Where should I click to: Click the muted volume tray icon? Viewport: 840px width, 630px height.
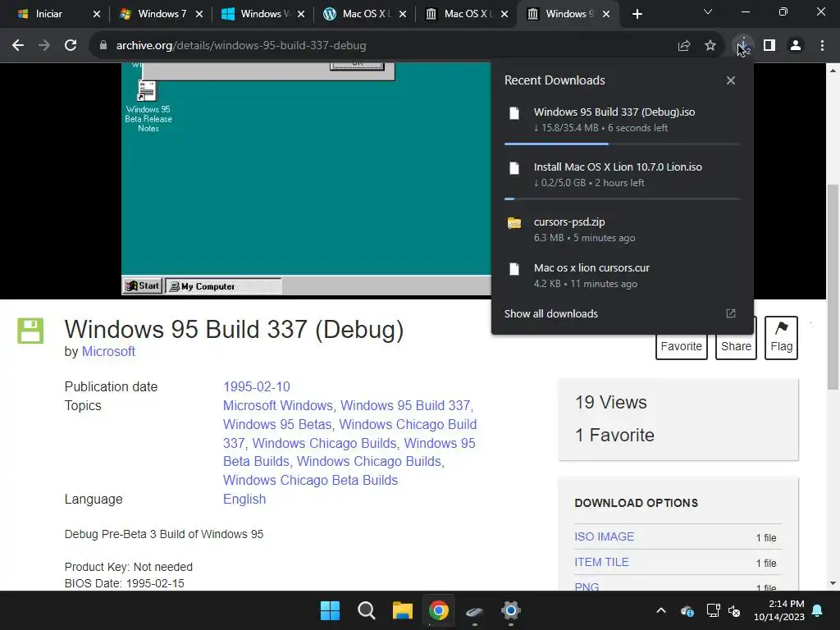tap(734, 610)
